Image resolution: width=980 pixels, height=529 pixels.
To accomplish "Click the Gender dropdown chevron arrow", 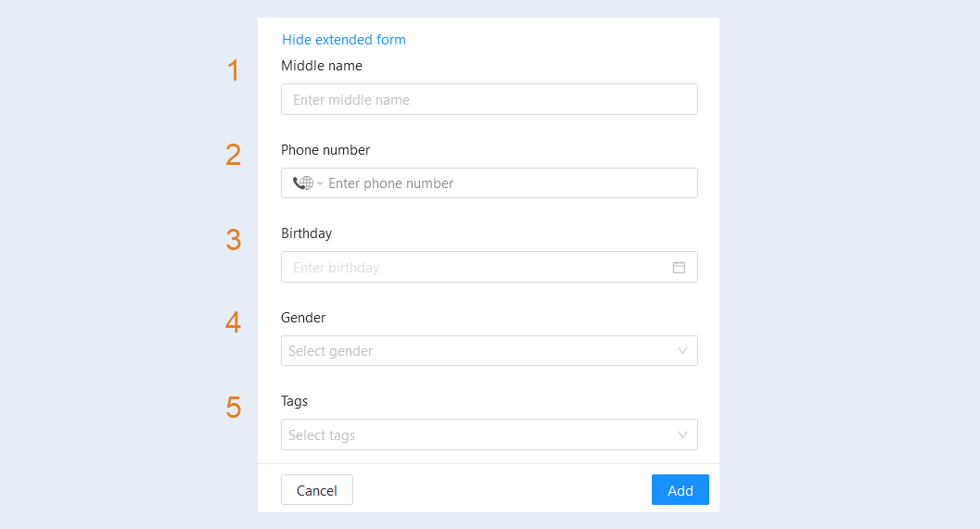I will (x=682, y=351).
